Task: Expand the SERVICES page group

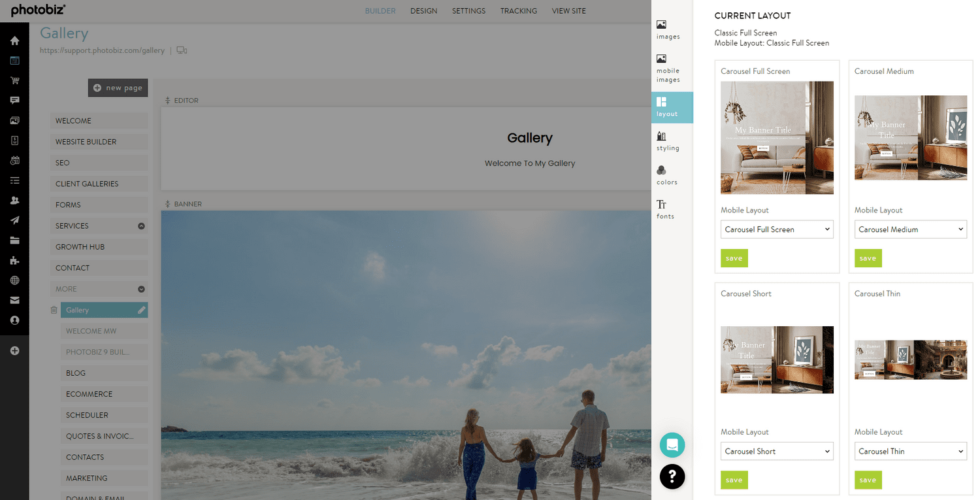Action: [141, 226]
